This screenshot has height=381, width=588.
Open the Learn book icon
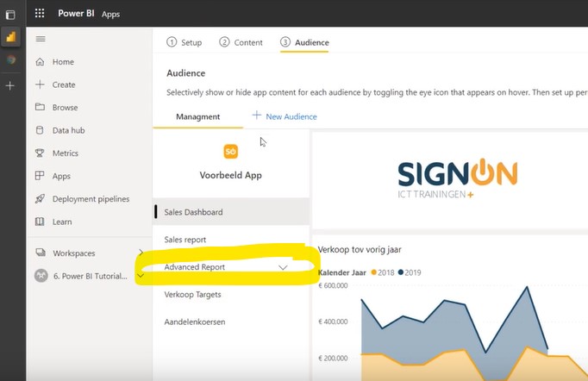[x=40, y=222]
